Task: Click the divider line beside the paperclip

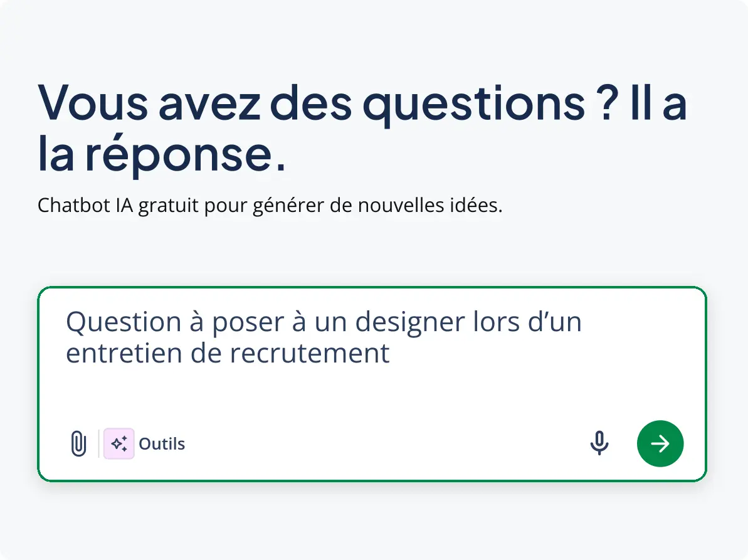Action: tap(98, 444)
